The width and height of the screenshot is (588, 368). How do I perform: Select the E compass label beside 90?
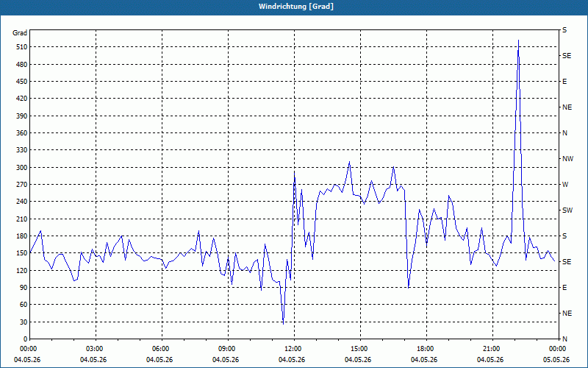coord(564,287)
